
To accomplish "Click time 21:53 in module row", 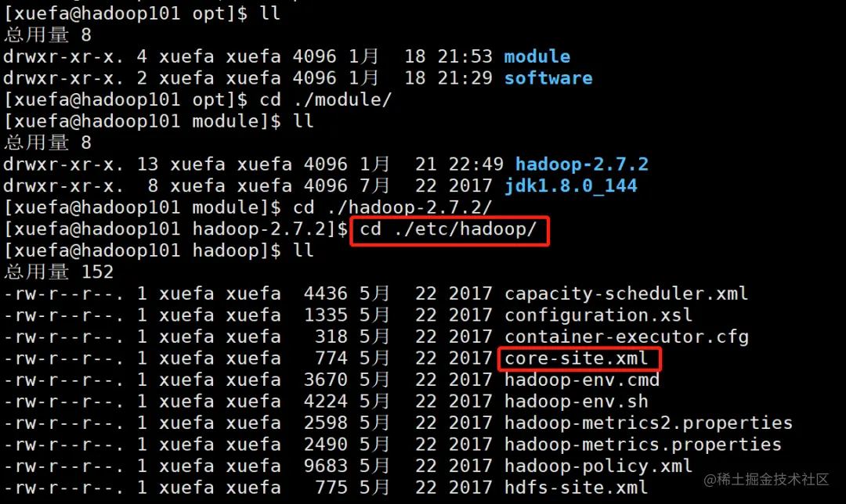I will (465, 56).
